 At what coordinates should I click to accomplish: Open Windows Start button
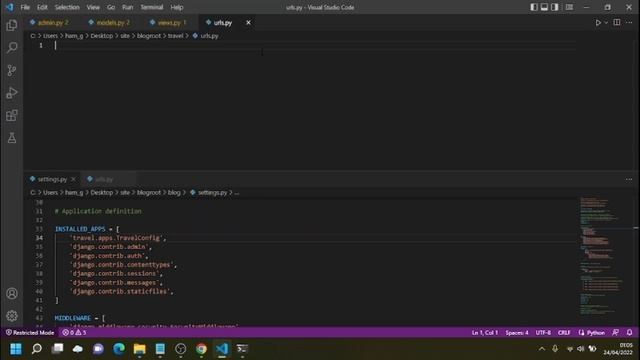(16, 349)
